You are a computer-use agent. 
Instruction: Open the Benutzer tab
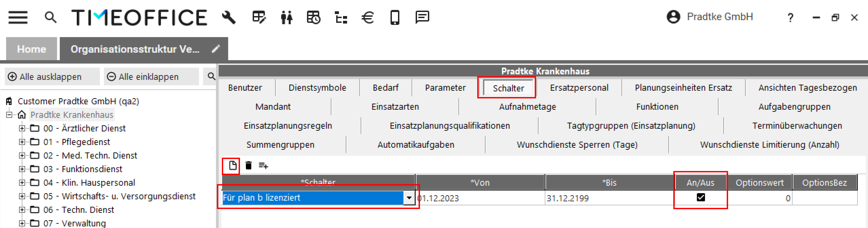[245, 88]
